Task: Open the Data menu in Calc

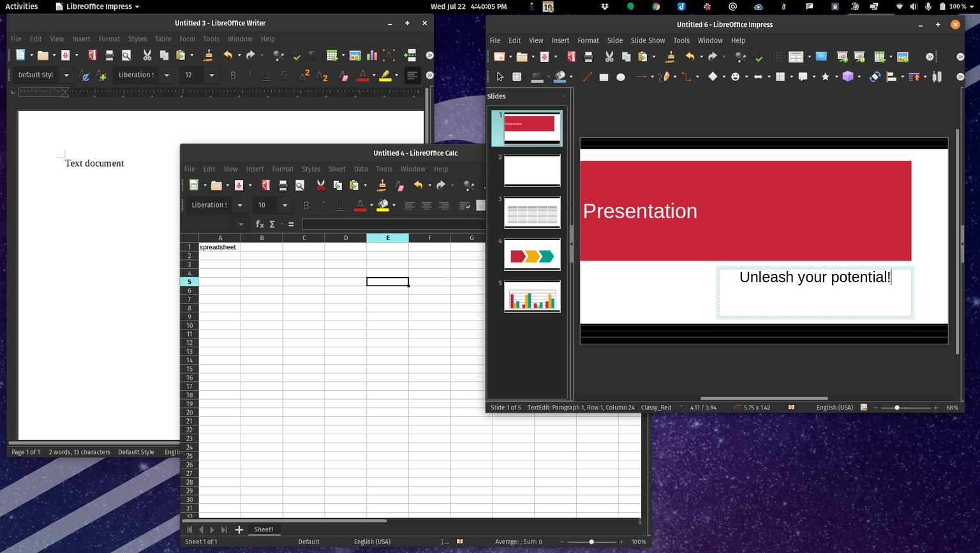Action: coord(360,169)
